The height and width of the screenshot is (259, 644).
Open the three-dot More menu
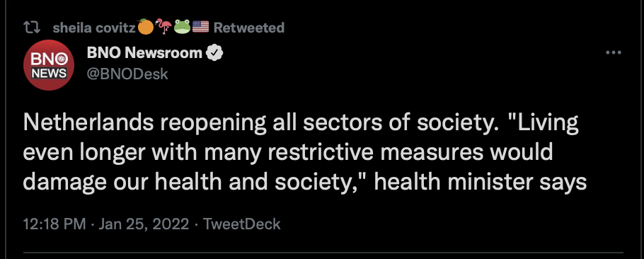(614, 52)
